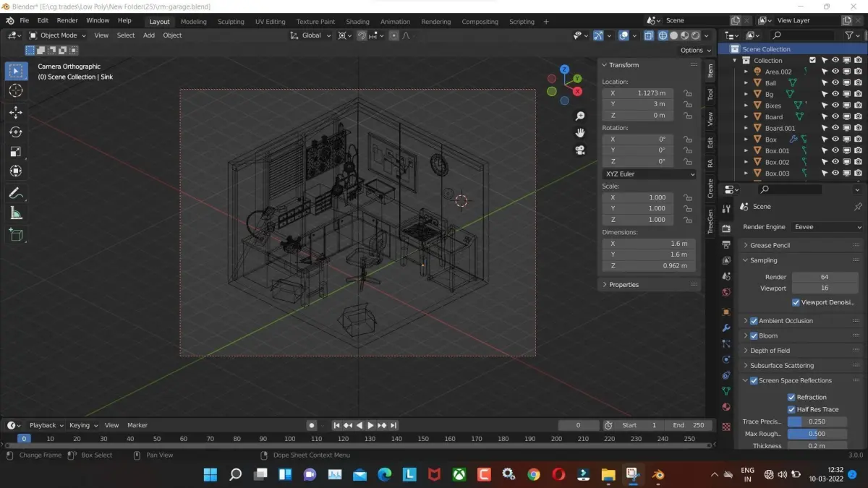Switch to the Modeling workspace tab
The height and width of the screenshot is (488, 868).
(193, 22)
